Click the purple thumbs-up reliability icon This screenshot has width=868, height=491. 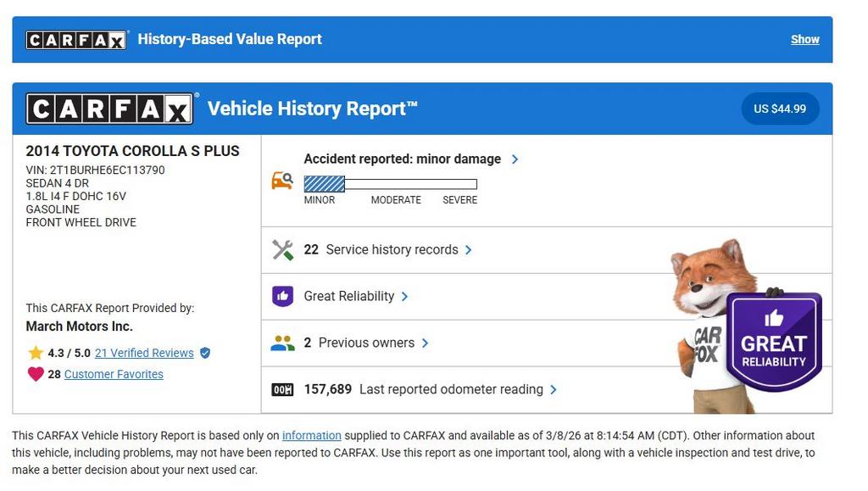282,296
